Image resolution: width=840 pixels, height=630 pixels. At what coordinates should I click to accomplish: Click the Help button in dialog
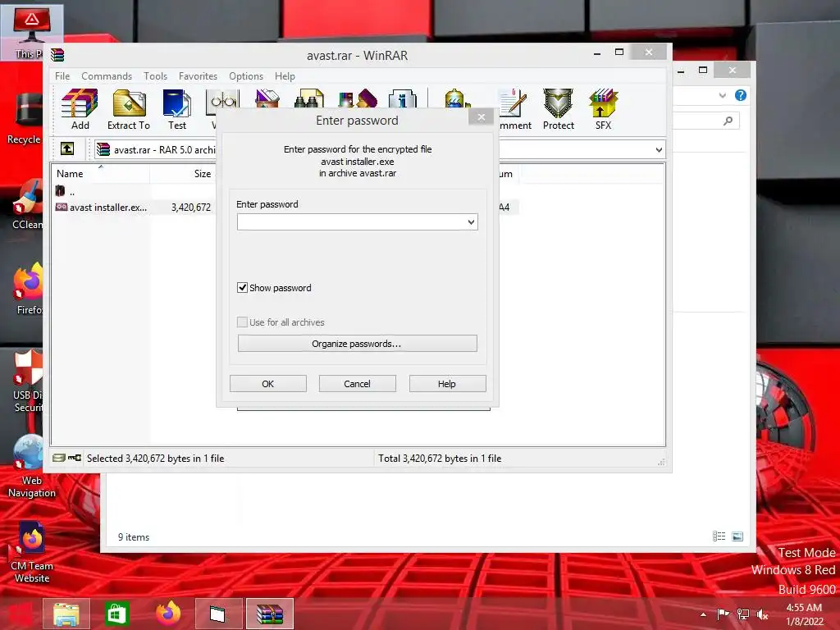[447, 384]
